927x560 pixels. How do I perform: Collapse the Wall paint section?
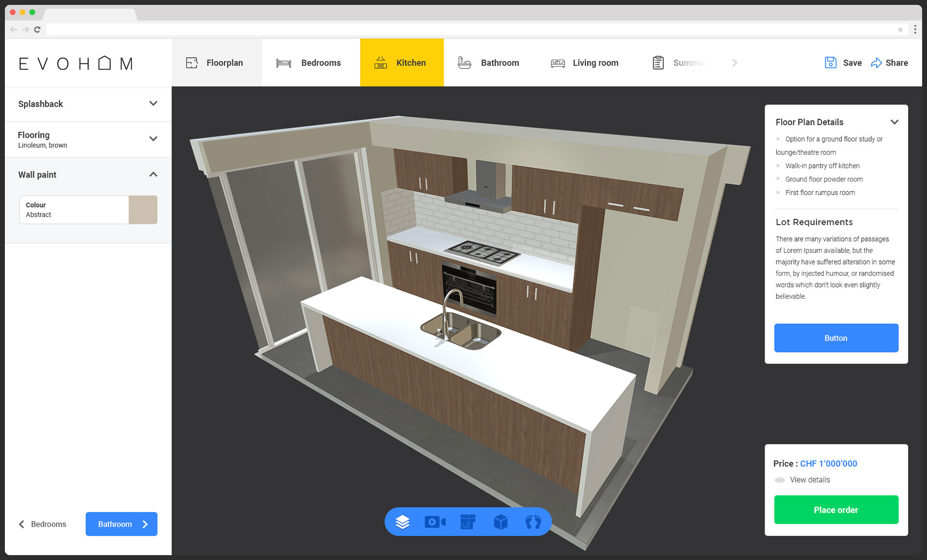point(153,174)
